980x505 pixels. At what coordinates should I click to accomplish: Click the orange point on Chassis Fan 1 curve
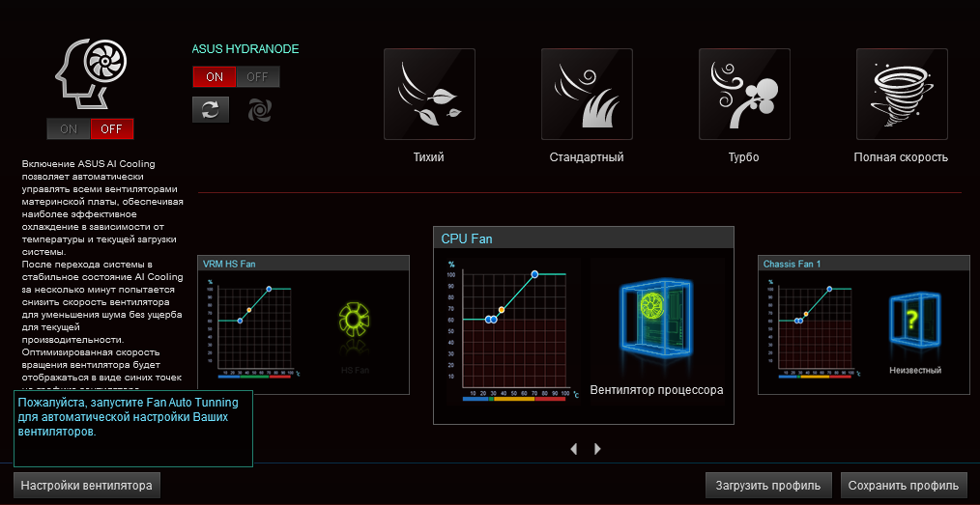(x=806, y=314)
